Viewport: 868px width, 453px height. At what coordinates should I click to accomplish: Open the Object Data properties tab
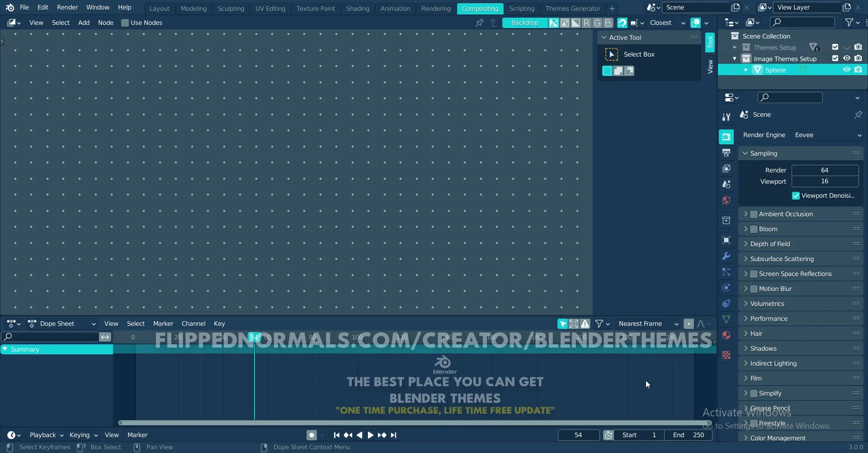[726, 319]
